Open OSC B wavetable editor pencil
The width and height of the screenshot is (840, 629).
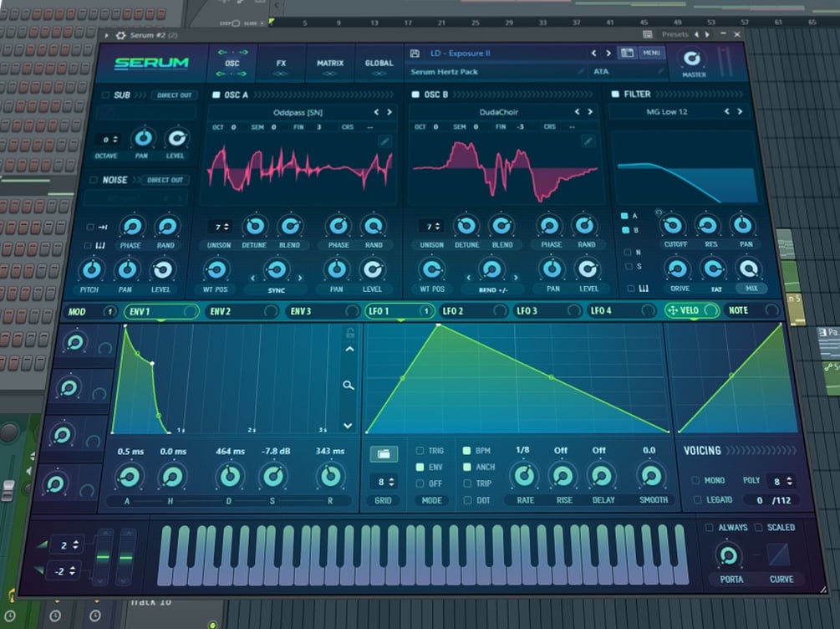[588, 141]
